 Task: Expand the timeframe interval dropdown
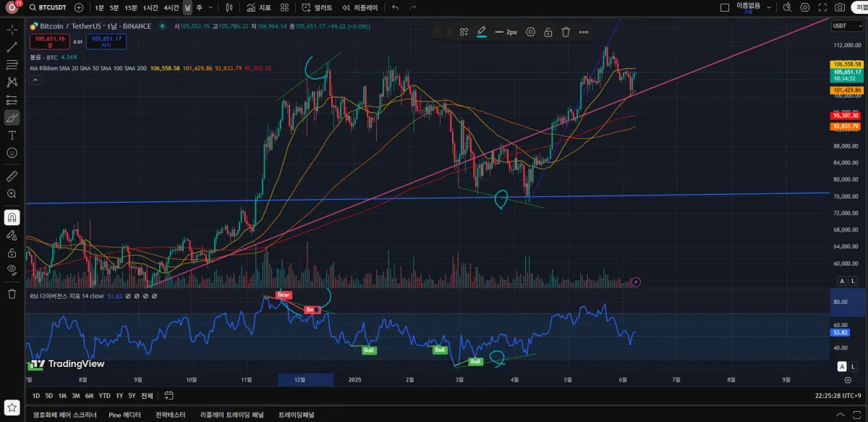[210, 7]
